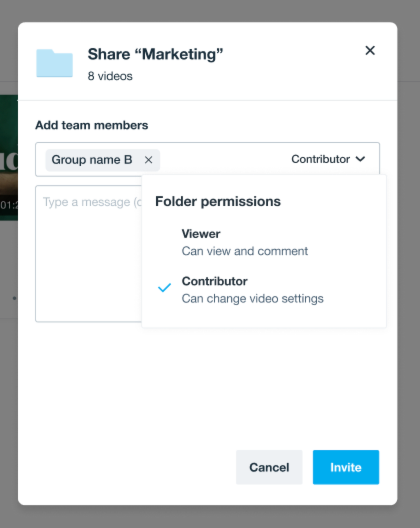Click the Share "Marketing" title text
This screenshot has height=528, width=420.
point(155,54)
